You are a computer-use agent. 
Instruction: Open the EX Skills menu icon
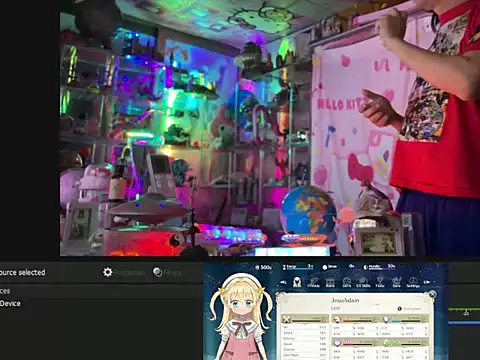click(363, 283)
